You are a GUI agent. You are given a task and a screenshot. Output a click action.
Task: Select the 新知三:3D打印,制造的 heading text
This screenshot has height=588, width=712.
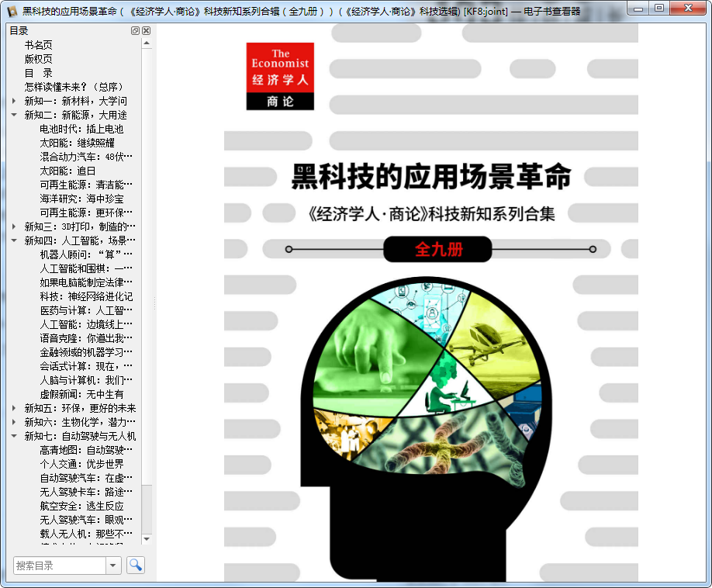pyautogui.click(x=80, y=226)
